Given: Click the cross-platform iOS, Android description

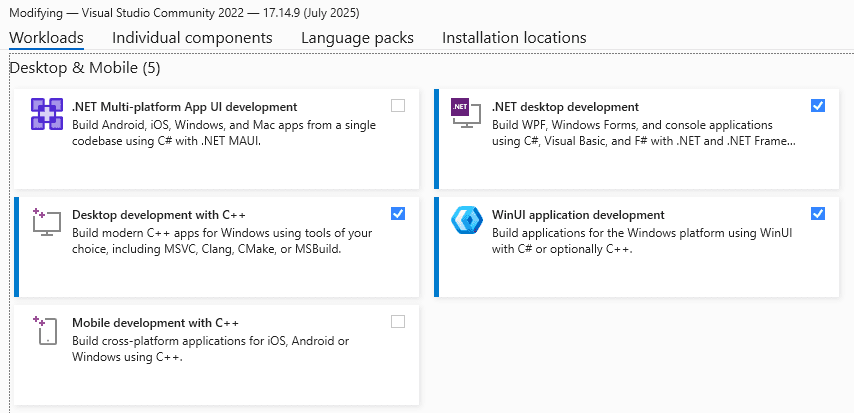Looking at the screenshot, I should pyautogui.click(x=210, y=349).
